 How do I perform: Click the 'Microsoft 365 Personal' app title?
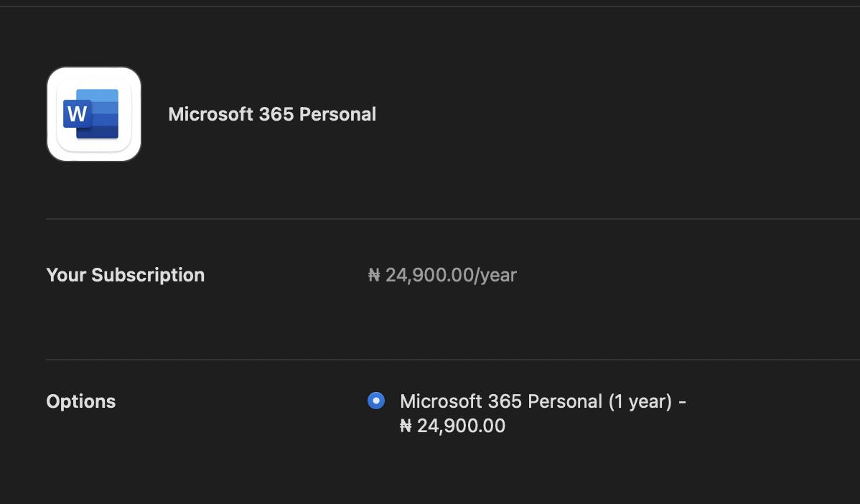coord(272,114)
